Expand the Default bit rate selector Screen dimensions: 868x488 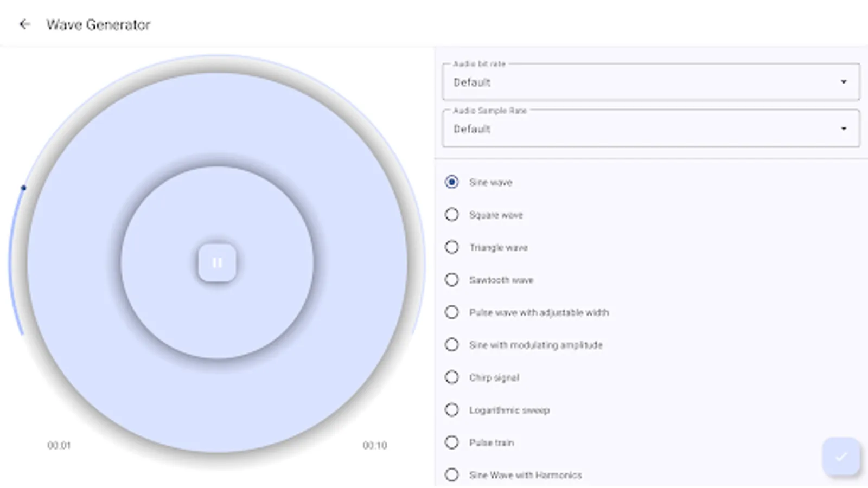click(x=650, y=82)
